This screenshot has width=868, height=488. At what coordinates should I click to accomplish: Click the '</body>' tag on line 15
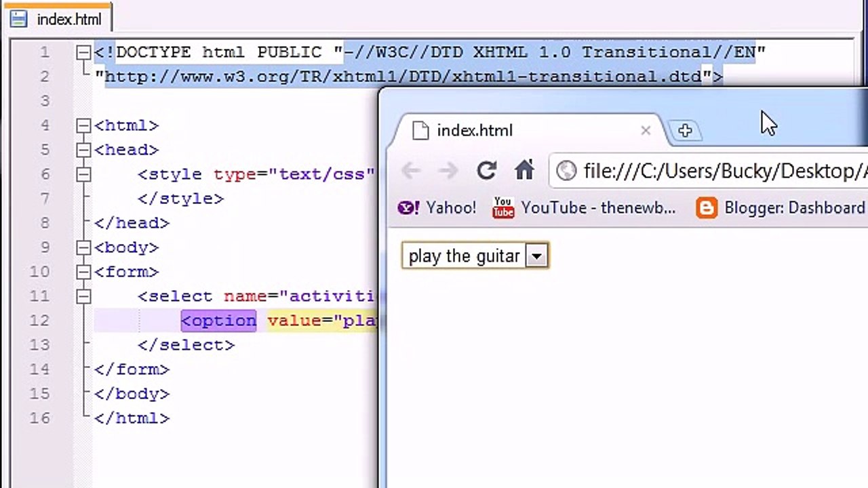[132, 394]
